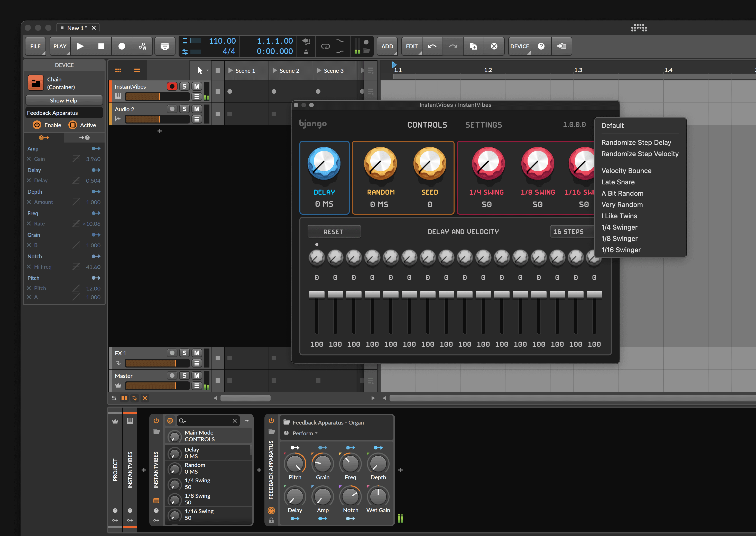This screenshot has width=756, height=536.
Task: Switch to the clip launcher grid view icon
Action: (118, 70)
